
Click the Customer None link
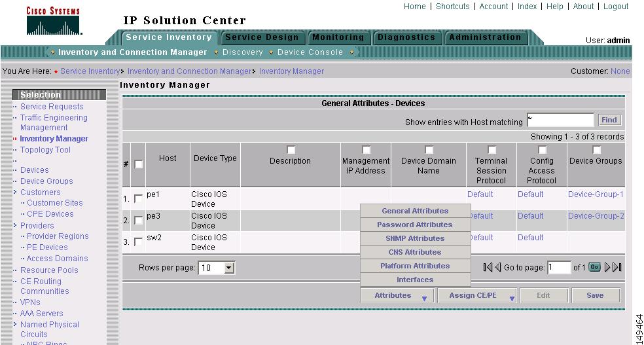tap(620, 71)
